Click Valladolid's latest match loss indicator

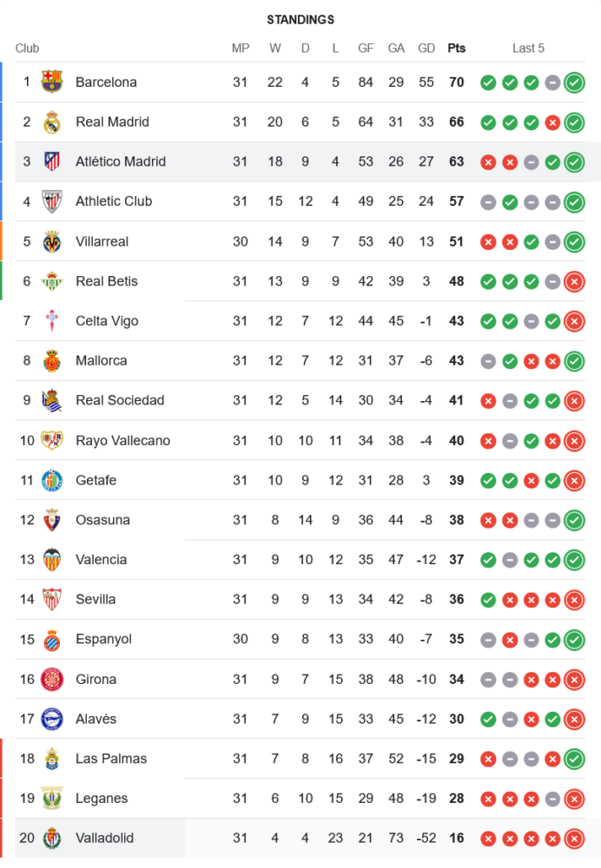pos(574,838)
